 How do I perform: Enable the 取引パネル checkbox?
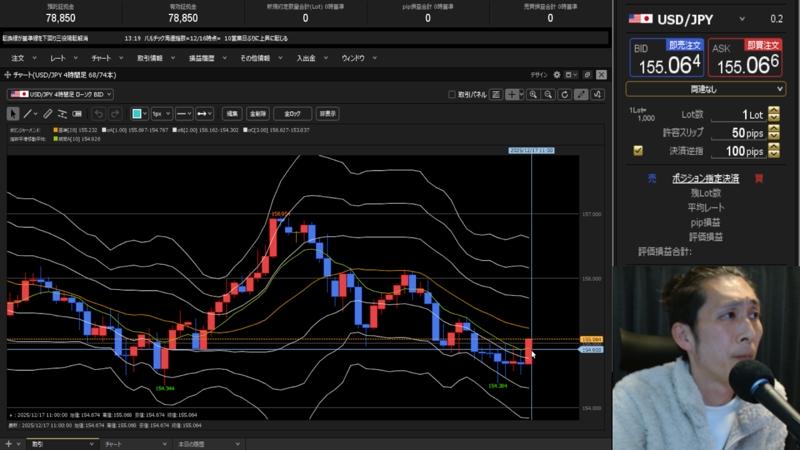pos(451,94)
